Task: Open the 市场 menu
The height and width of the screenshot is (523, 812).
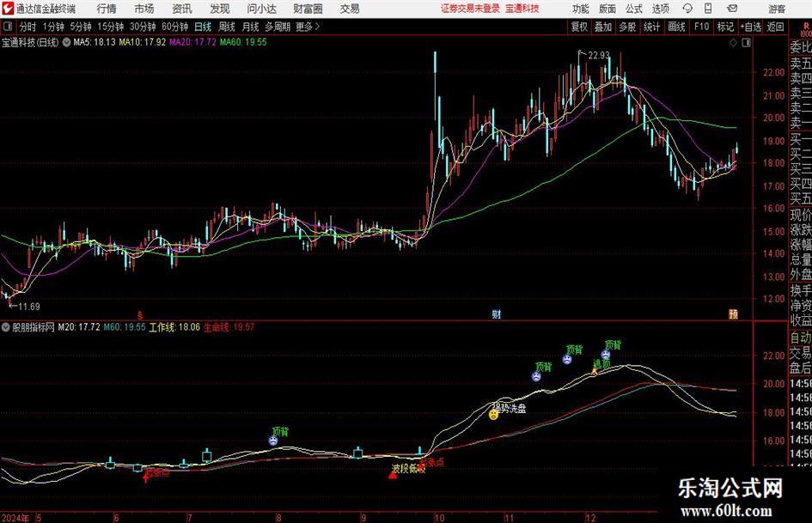Action: [x=144, y=9]
